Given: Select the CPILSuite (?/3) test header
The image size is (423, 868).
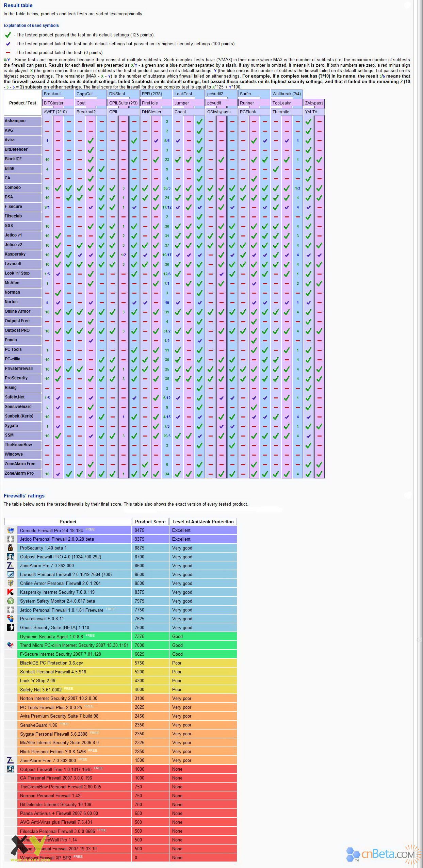Looking at the screenshot, I should (124, 103).
